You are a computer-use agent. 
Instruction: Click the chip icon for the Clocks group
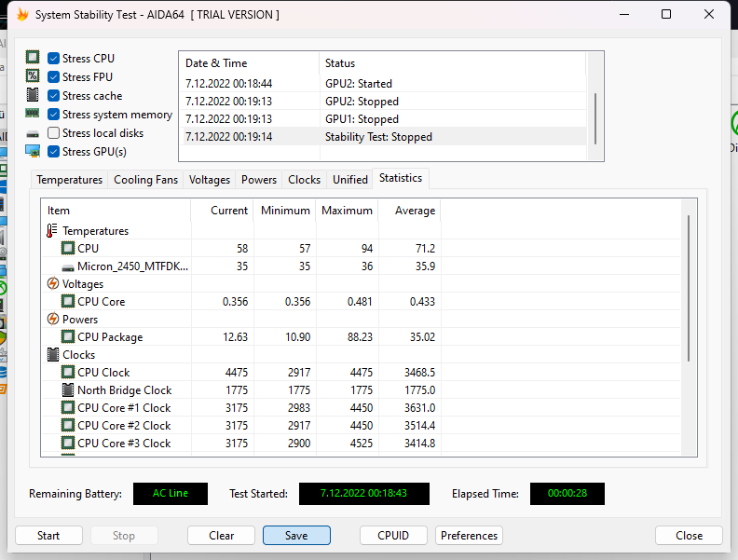point(53,354)
